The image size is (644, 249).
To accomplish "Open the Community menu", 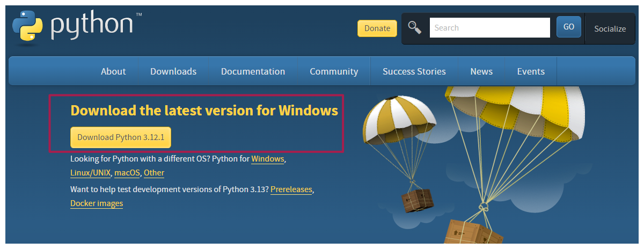I will tap(334, 71).
